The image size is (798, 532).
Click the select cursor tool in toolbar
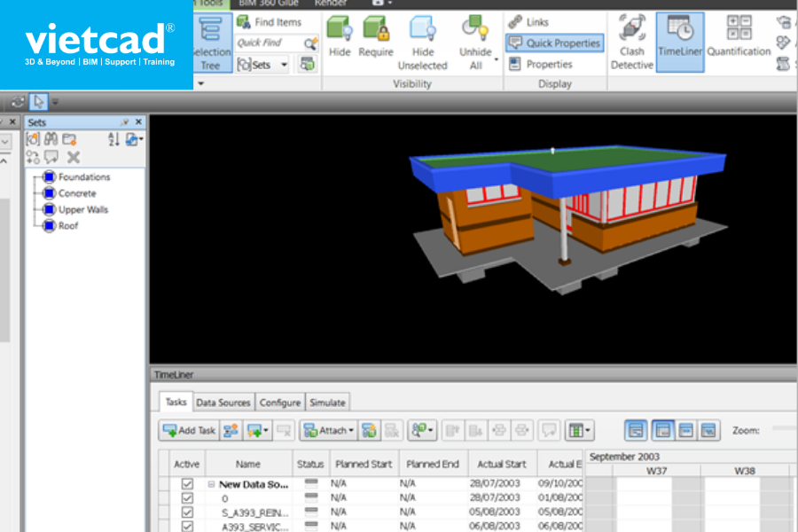[x=38, y=102]
